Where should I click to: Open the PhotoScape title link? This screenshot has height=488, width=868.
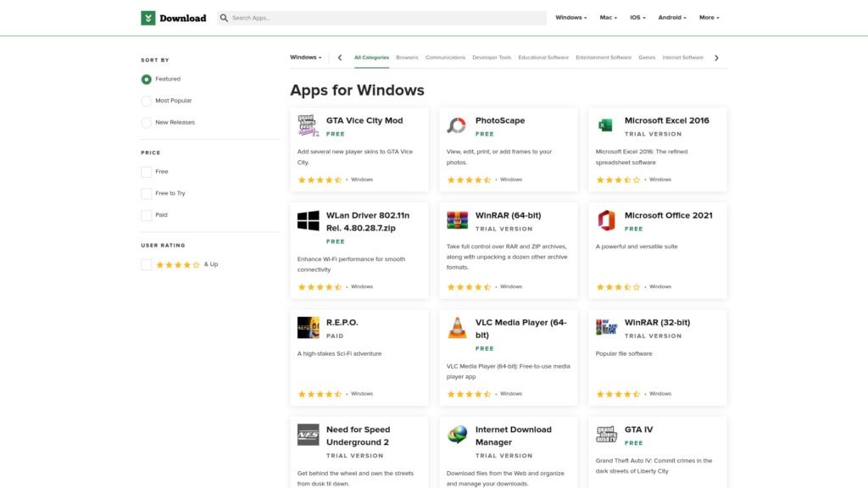(x=500, y=120)
